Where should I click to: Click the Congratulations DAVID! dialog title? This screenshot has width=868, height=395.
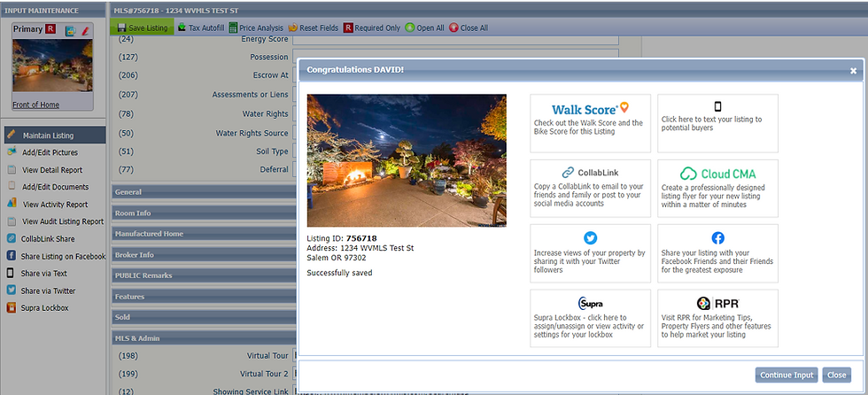355,70
